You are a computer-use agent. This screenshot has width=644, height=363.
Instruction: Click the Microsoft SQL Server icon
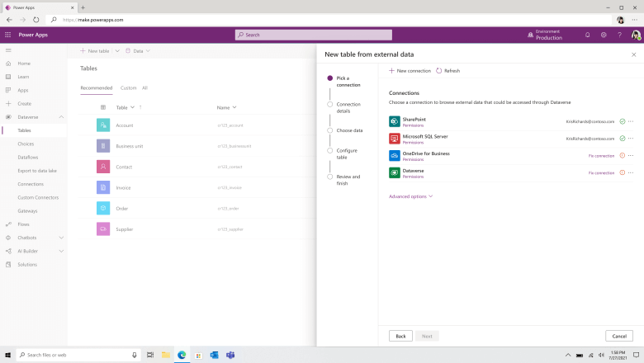(395, 139)
